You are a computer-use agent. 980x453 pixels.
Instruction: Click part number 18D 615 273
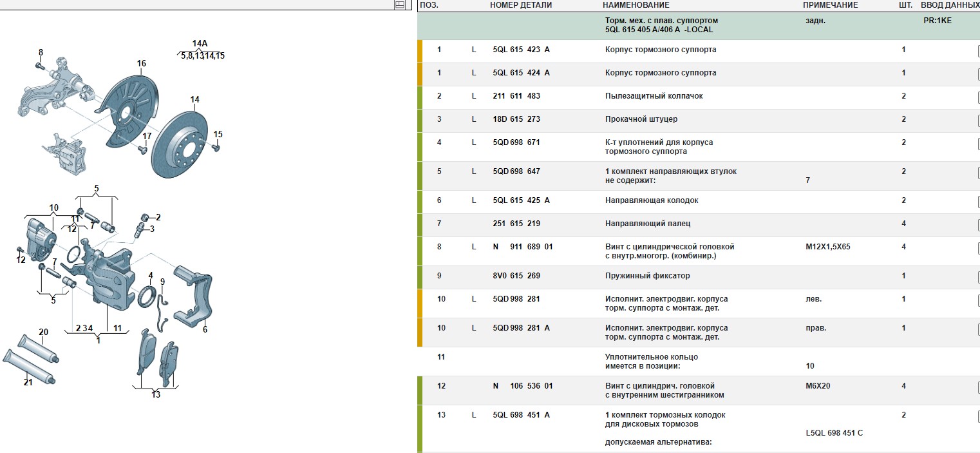coord(516,119)
